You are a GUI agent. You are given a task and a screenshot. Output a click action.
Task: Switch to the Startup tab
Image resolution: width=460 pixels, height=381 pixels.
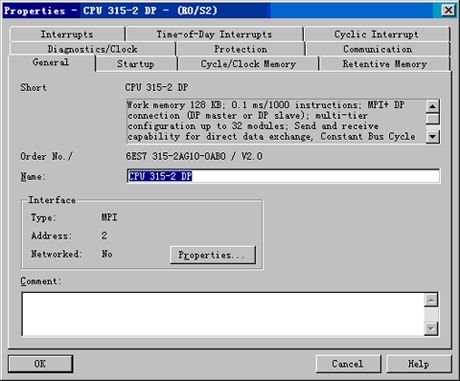pyautogui.click(x=136, y=64)
